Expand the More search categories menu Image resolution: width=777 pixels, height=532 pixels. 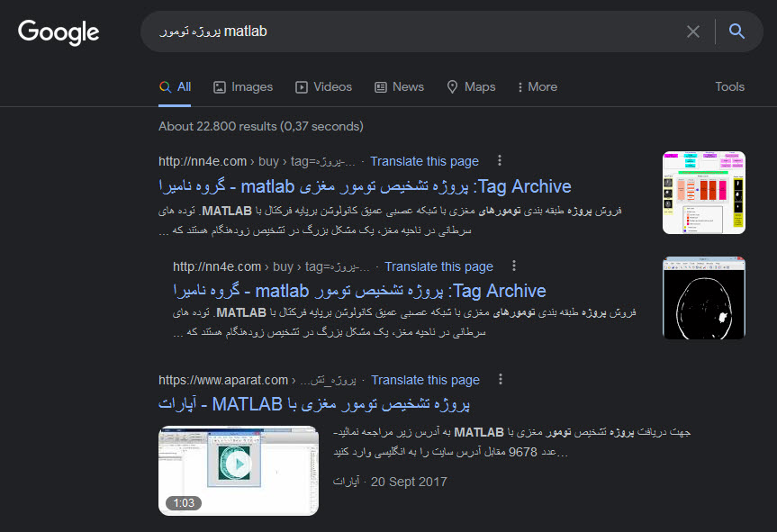(x=538, y=87)
